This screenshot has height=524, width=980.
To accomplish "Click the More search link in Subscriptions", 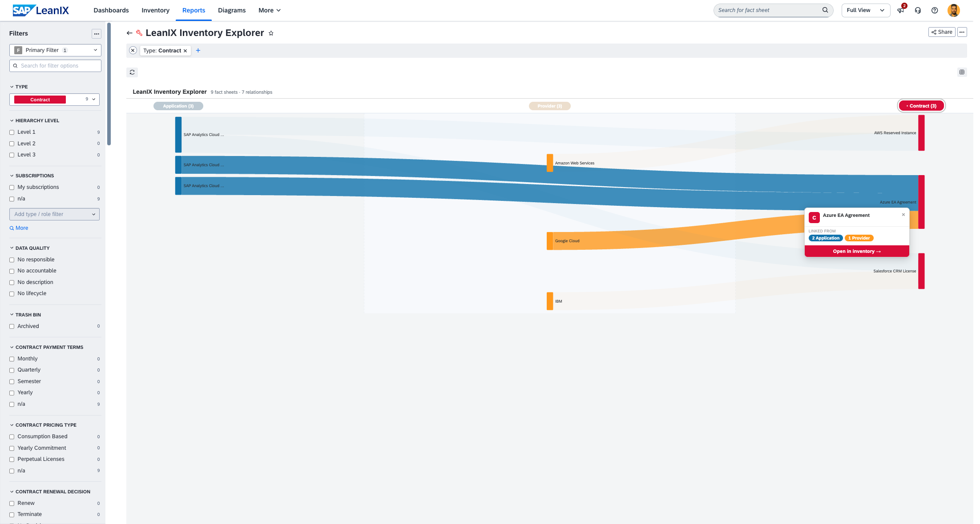I will tap(19, 228).
